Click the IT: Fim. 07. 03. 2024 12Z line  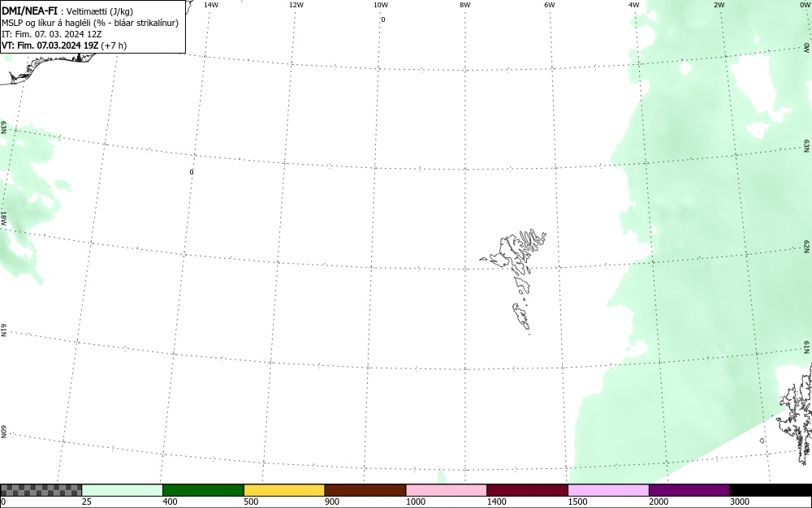coord(52,34)
